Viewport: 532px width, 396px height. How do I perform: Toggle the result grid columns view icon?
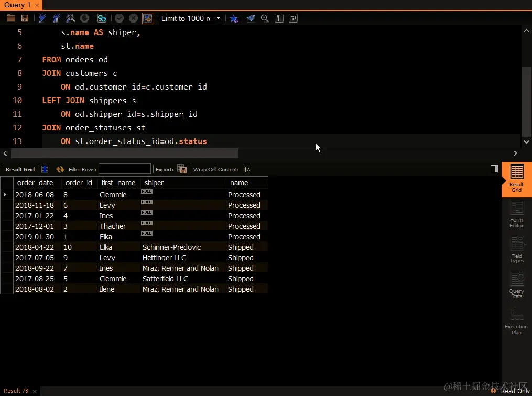click(x=45, y=169)
